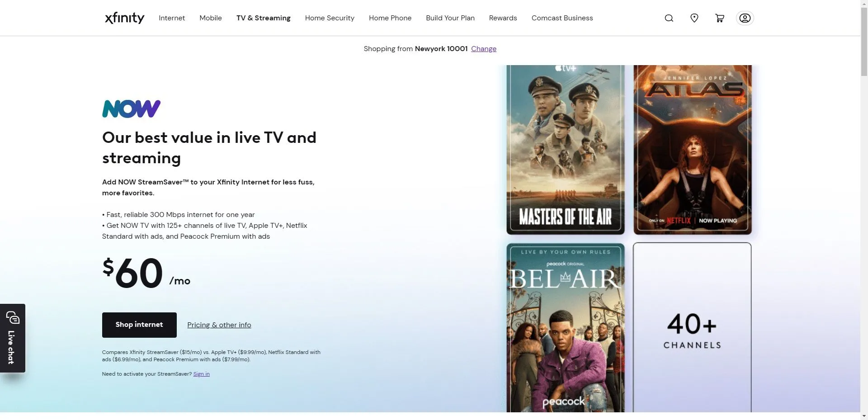Image resolution: width=868 pixels, height=420 pixels.
Task: Click 'Fast, reliable 300 Mbps internet' bullet
Action: [179, 215]
